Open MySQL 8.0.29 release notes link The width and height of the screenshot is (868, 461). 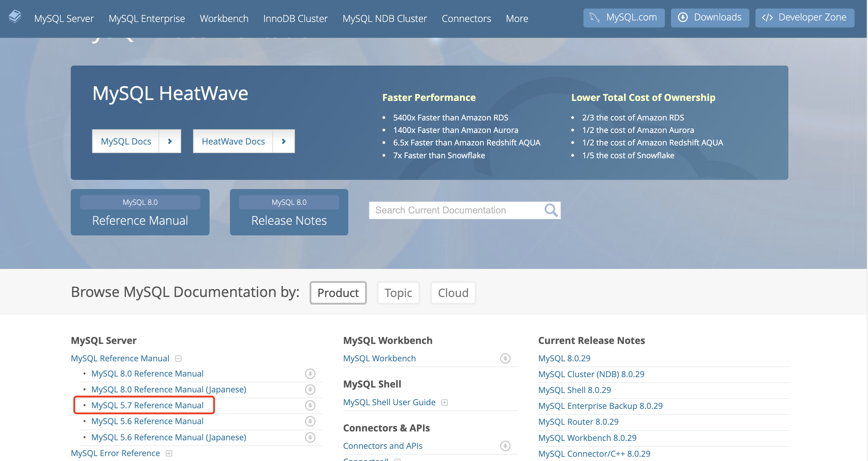click(x=565, y=359)
